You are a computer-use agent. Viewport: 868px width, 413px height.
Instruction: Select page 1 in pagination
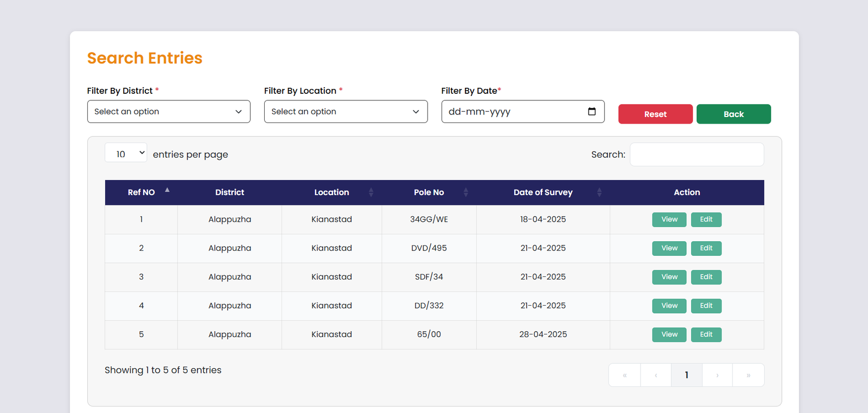click(x=686, y=375)
